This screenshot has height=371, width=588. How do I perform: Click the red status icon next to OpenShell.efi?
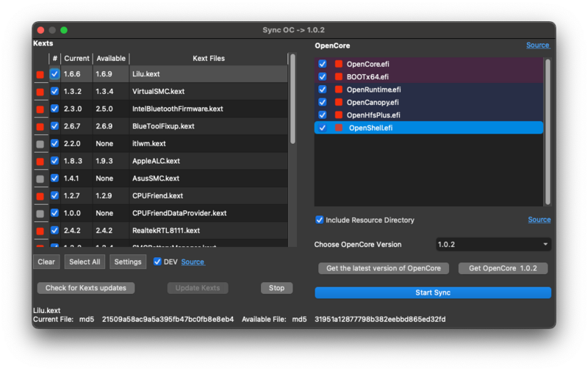pyautogui.click(x=339, y=127)
